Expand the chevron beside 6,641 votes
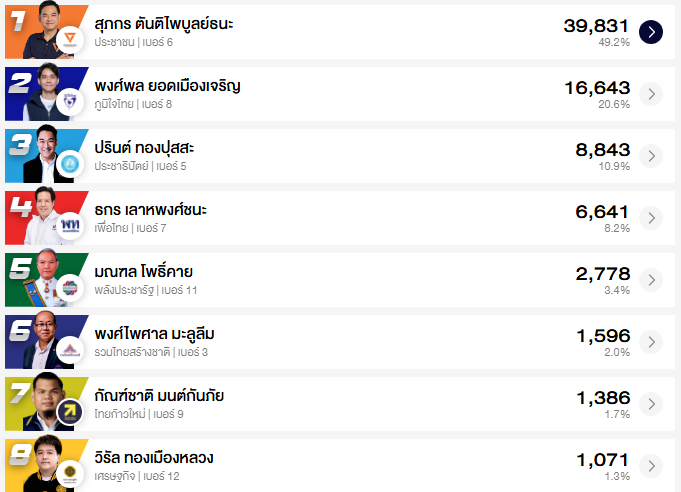681x492 pixels. [651, 218]
